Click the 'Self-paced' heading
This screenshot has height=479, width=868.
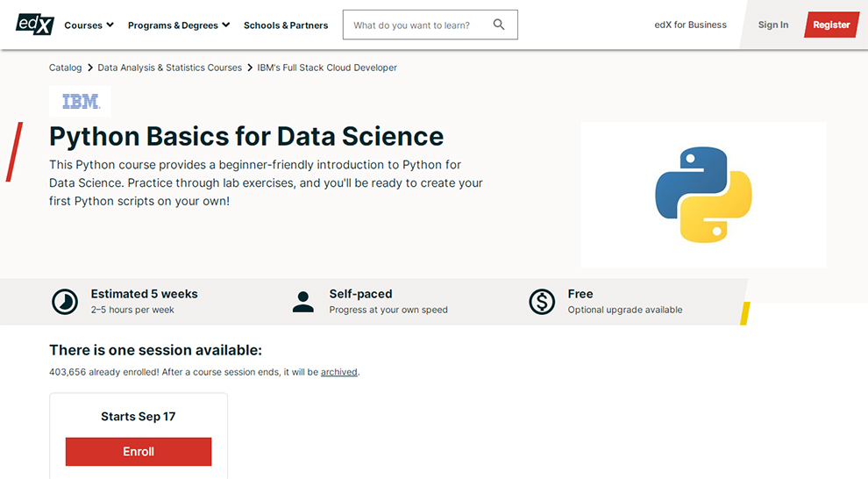[x=360, y=294]
